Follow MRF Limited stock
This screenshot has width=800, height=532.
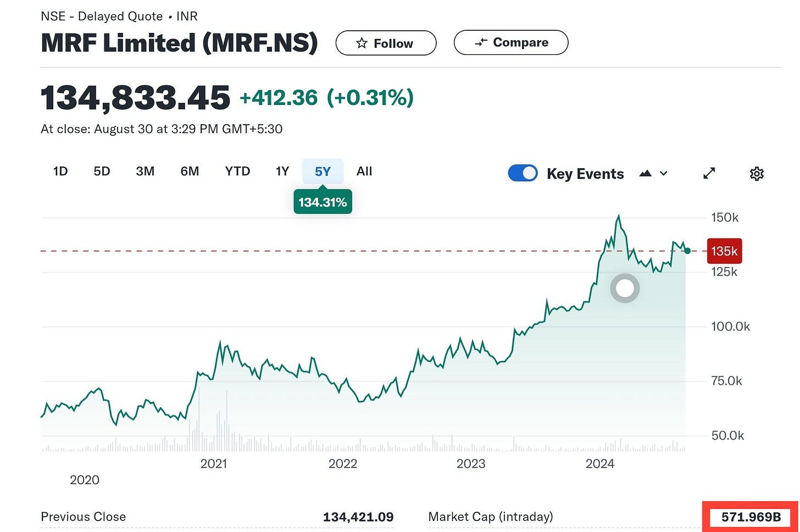pyautogui.click(x=386, y=43)
